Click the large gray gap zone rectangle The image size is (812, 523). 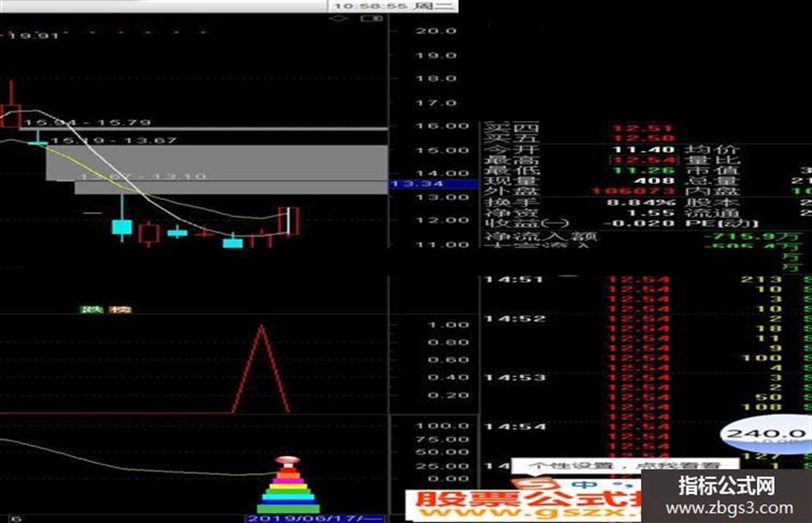(217, 162)
